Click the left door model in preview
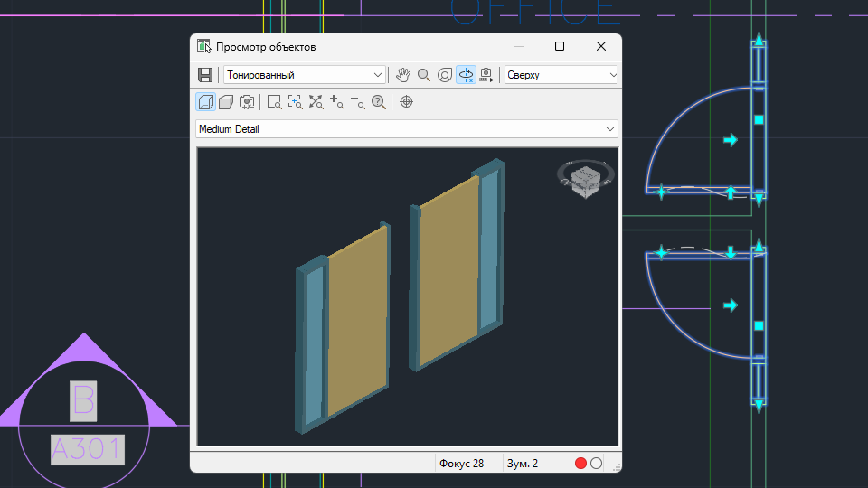The height and width of the screenshot is (488, 868). click(344, 326)
